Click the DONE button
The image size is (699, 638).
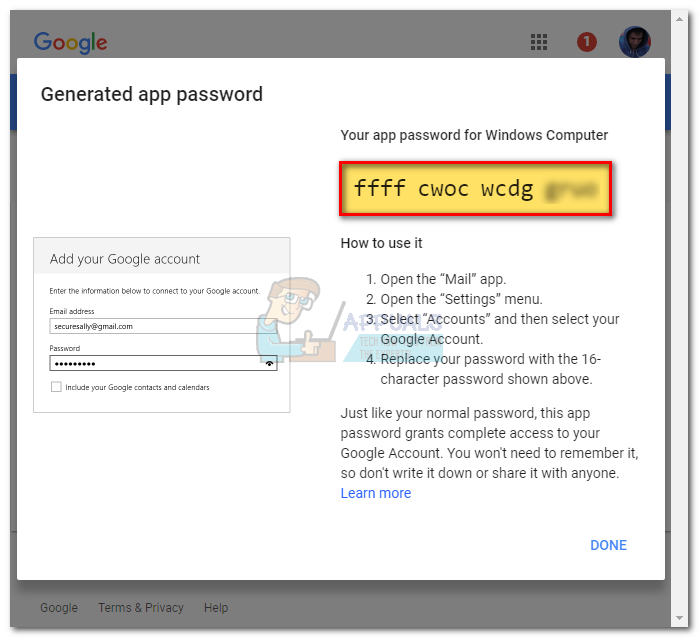point(608,545)
